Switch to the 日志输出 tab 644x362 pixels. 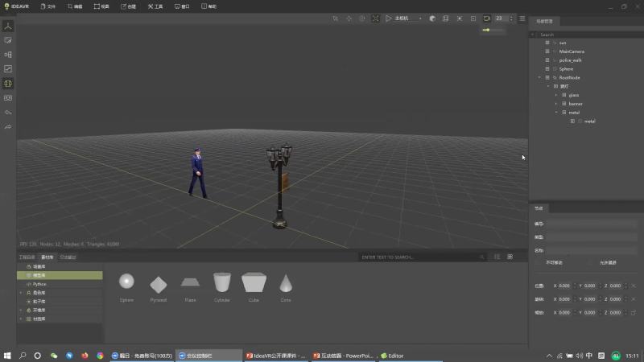pyautogui.click(x=68, y=257)
